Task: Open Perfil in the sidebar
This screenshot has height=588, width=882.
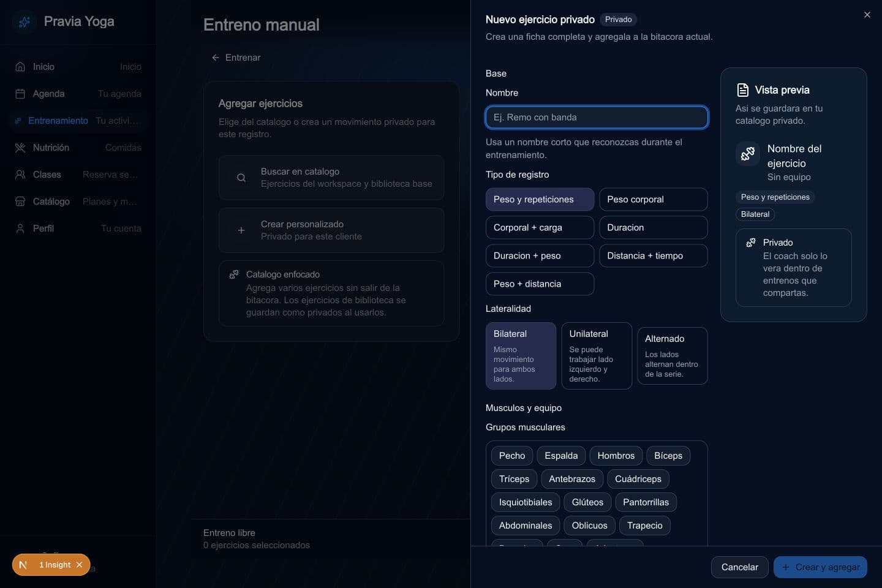Action: coord(78,228)
